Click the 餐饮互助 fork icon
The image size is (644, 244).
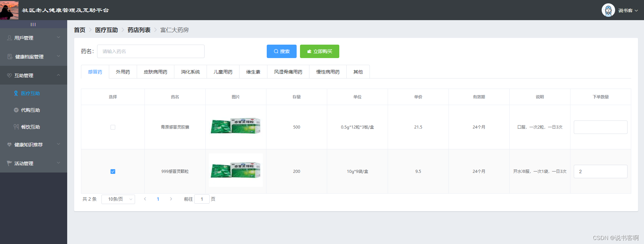(x=16, y=127)
